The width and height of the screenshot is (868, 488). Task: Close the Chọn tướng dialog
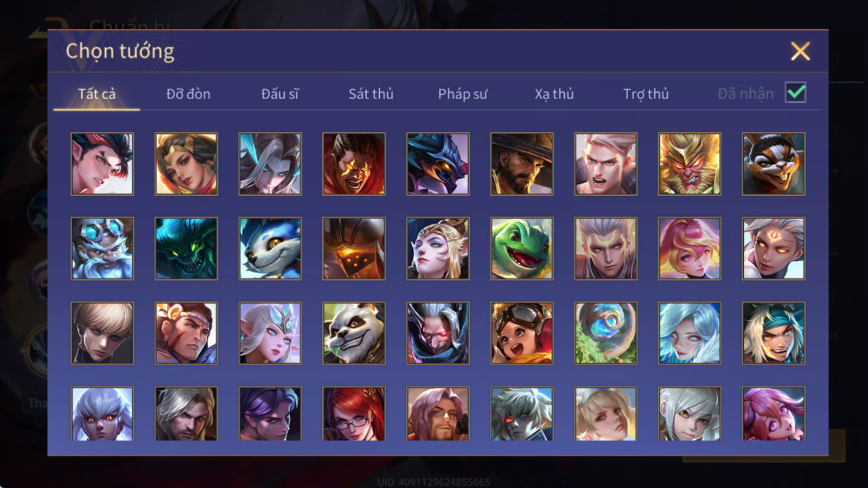(x=800, y=52)
